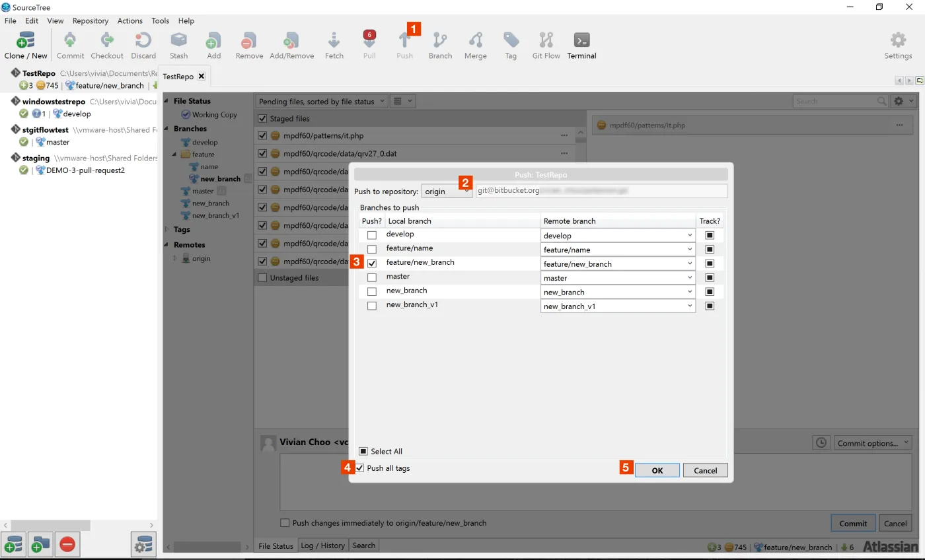Open the Push to repository origin dropdown
This screenshot has height=560, width=925.
[447, 192]
